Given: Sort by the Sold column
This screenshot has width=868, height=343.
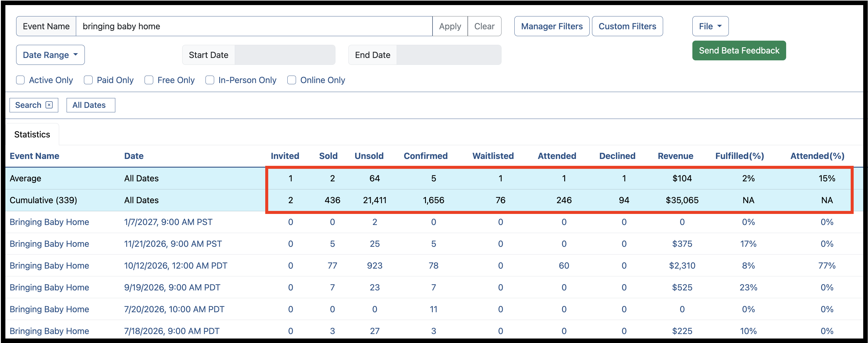Looking at the screenshot, I should point(328,156).
